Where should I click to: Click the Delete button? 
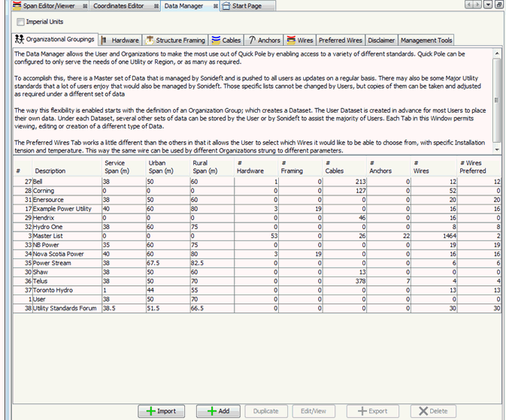[x=433, y=411]
